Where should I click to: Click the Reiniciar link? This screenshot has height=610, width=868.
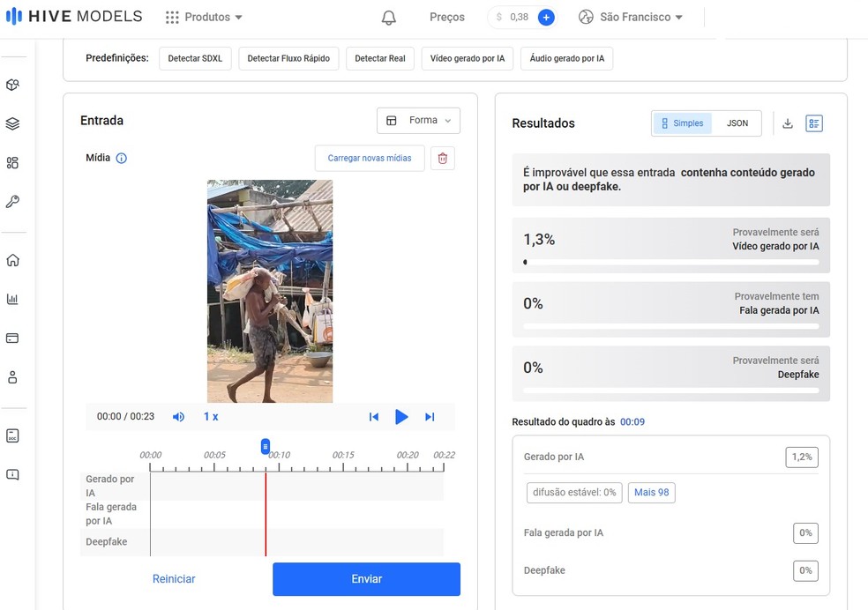pos(174,579)
